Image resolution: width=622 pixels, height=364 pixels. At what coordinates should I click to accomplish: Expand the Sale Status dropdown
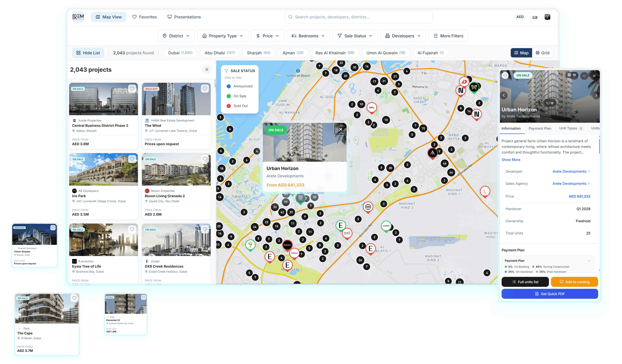355,36
